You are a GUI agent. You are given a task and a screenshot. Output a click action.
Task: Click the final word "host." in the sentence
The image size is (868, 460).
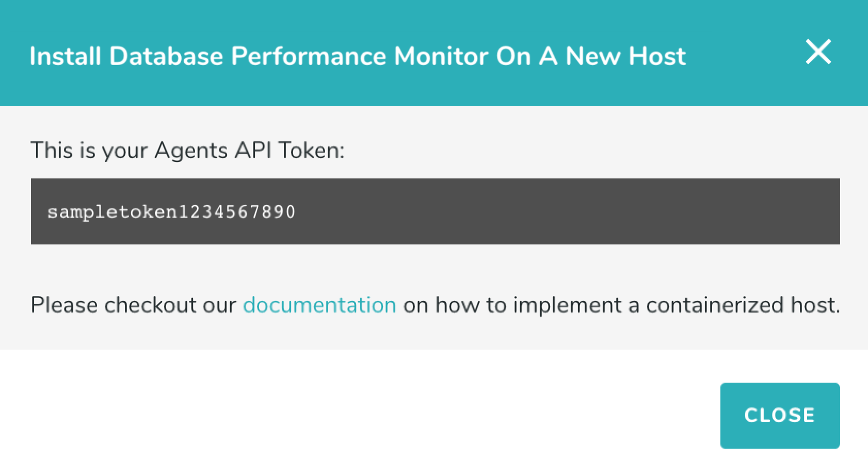click(x=815, y=305)
